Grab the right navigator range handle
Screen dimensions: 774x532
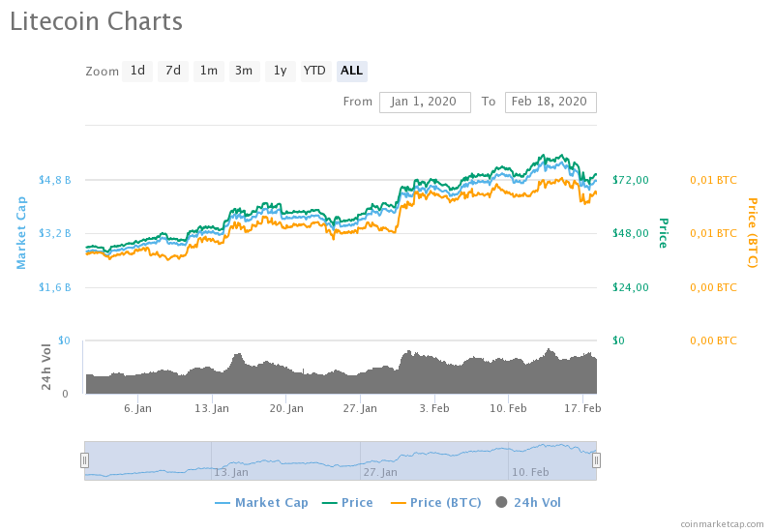[596, 460]
